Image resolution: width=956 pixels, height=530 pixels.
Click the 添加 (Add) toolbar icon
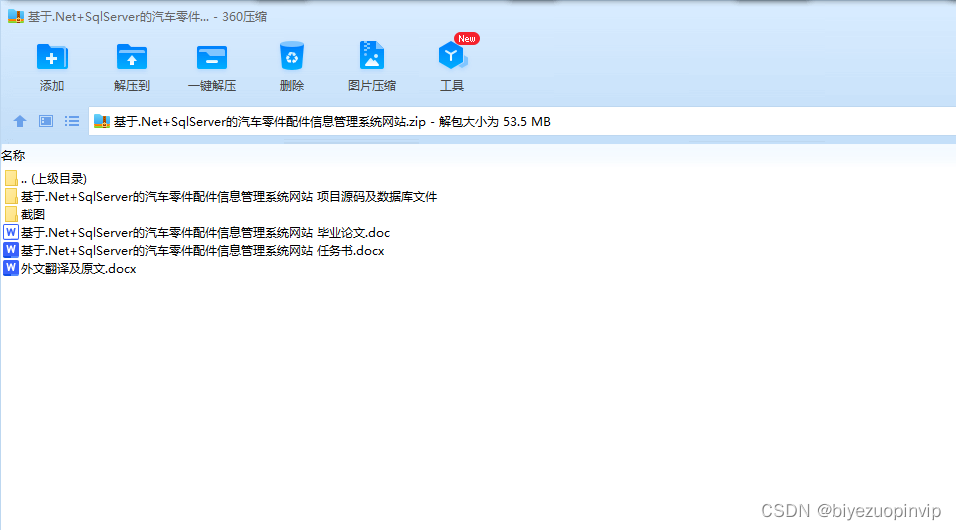pyautogui.click(x=52, y=57)
